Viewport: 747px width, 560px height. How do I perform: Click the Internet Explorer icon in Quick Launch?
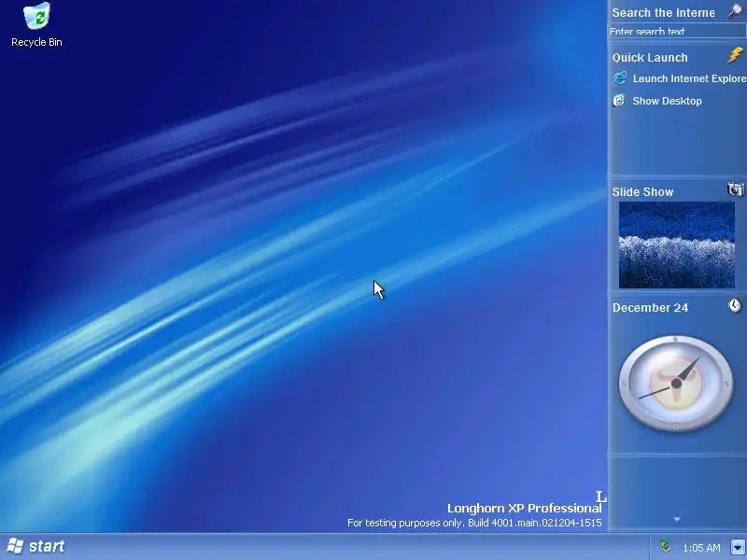coord(620,78)
